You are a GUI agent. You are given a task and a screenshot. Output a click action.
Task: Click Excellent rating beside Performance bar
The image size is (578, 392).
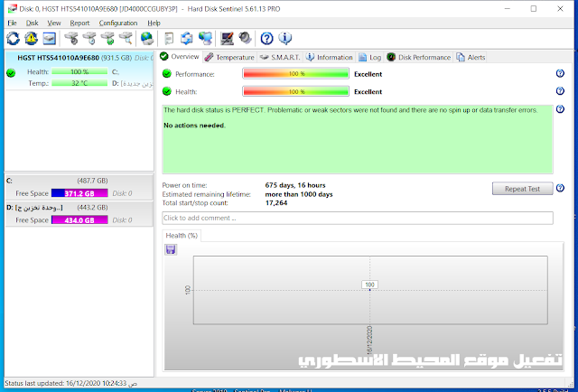[x=368, y=74]
